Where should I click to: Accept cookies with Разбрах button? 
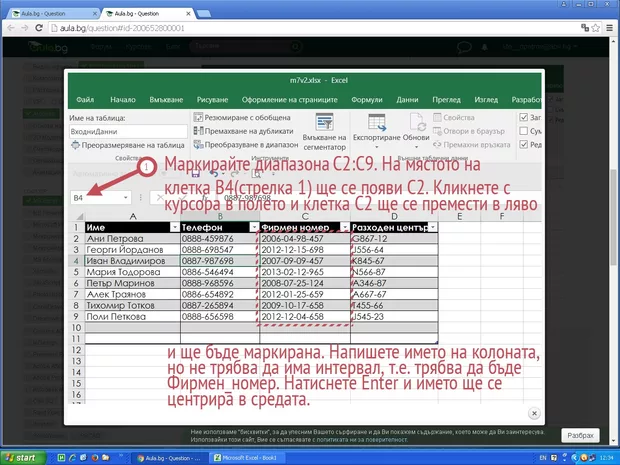click(580, 435)
